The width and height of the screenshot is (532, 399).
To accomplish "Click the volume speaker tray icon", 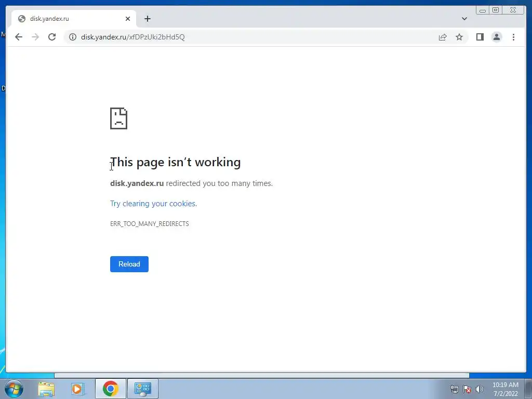I will (480, 389).
